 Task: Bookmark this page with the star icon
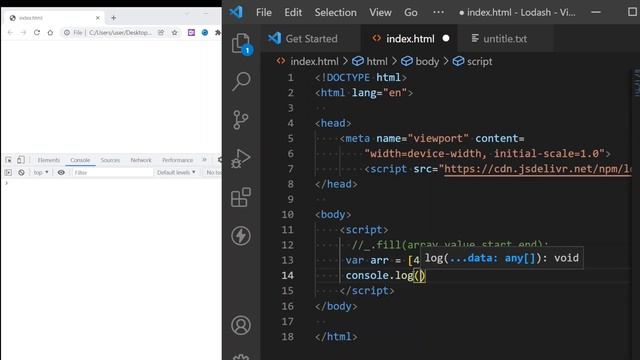pos(174,32)
